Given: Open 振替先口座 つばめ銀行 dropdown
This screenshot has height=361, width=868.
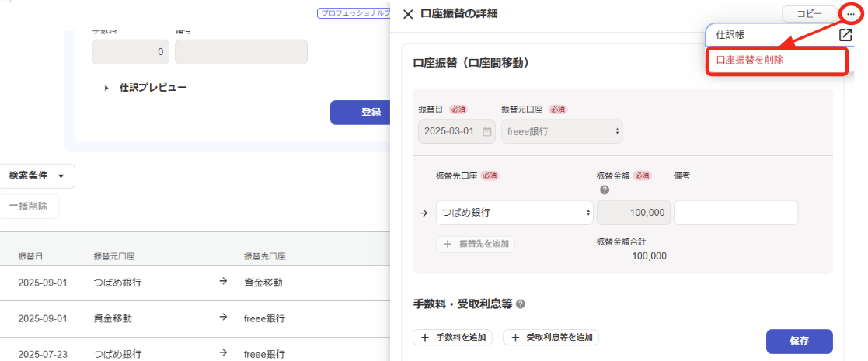Looking at the screenshot, I should click(x=514, y=212).
